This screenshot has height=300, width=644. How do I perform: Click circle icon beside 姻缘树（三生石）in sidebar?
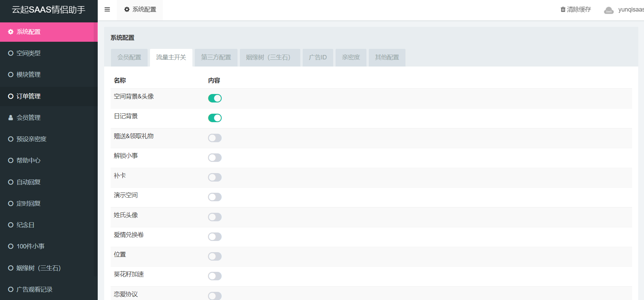click(x=11, y=268)
